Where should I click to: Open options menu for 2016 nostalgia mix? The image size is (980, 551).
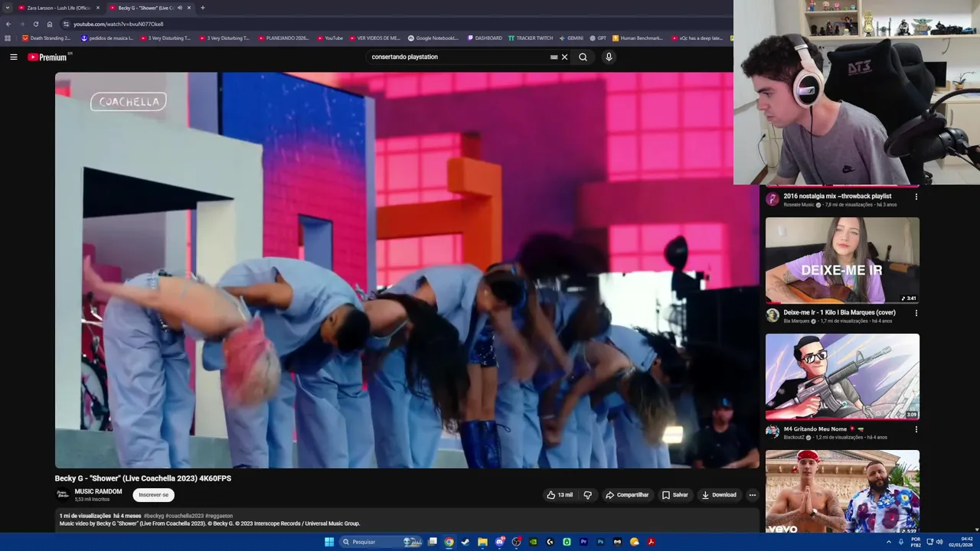pos(916,197)
